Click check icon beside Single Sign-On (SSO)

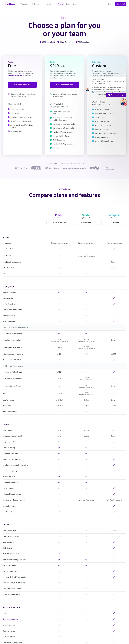tap(93, 109)
